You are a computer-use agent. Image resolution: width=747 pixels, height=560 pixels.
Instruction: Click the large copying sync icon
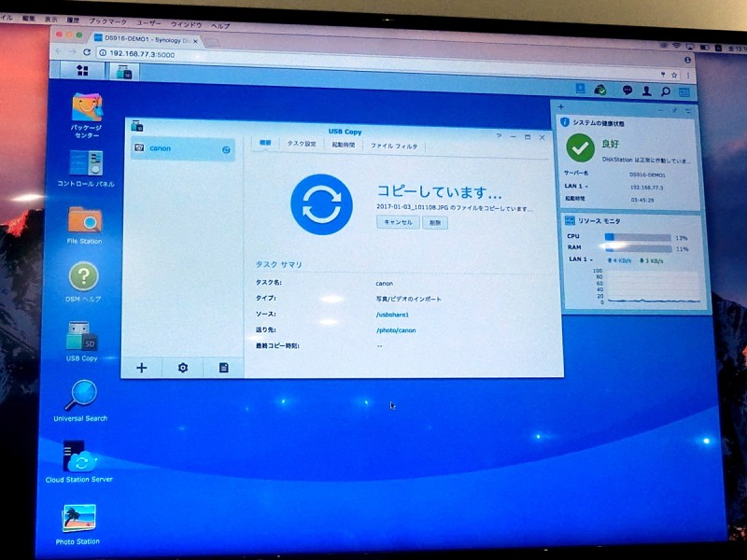click(x=321, y=204)
